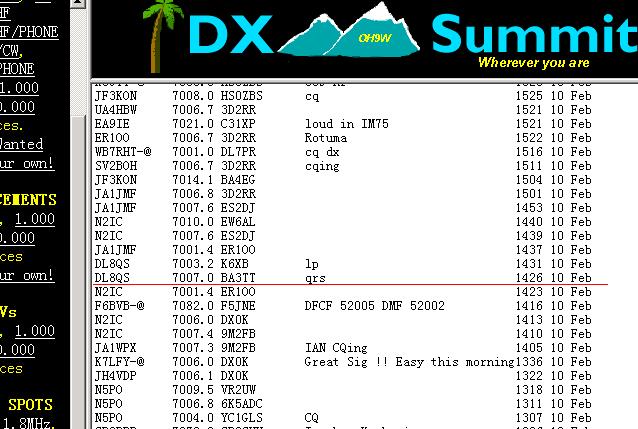Select DX callsign EW6AL

(x=238, y=222)
